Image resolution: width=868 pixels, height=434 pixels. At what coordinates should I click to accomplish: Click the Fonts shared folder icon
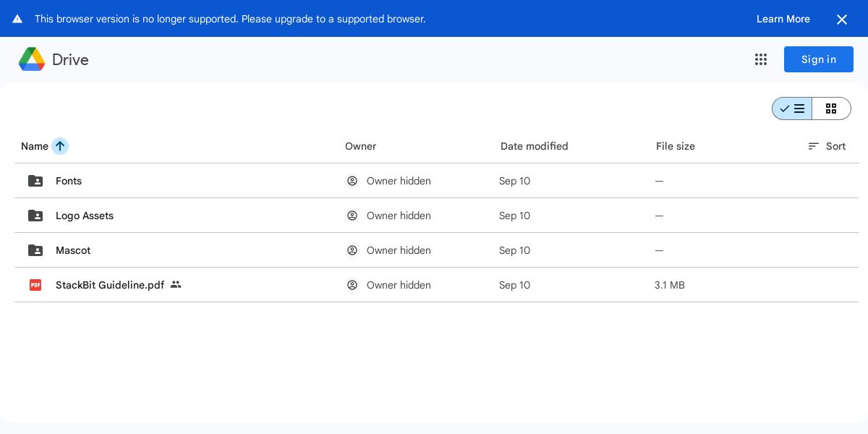[x=35, y=181]
